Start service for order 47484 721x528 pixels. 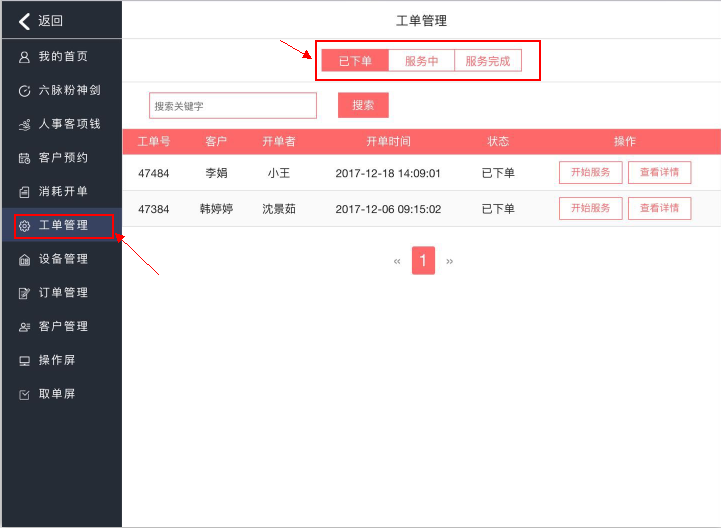[x=590, y=172]
